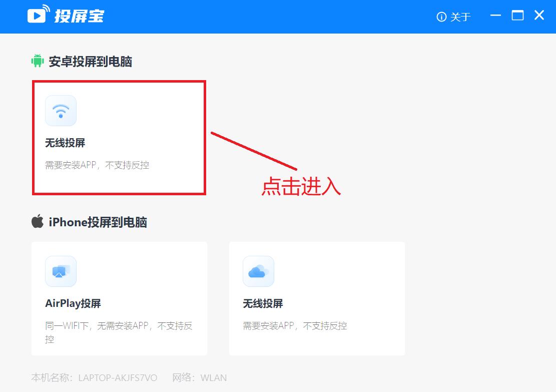Open the Android 无线投屏 card inside the red box
This screenshot has width=556, height=392.
click(x=119, y=137)
